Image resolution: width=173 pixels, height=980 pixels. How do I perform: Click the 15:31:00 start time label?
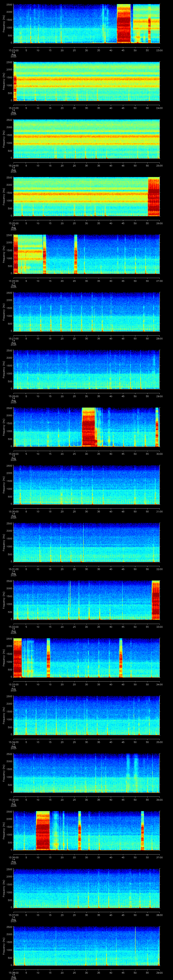(x=13, y=569)
